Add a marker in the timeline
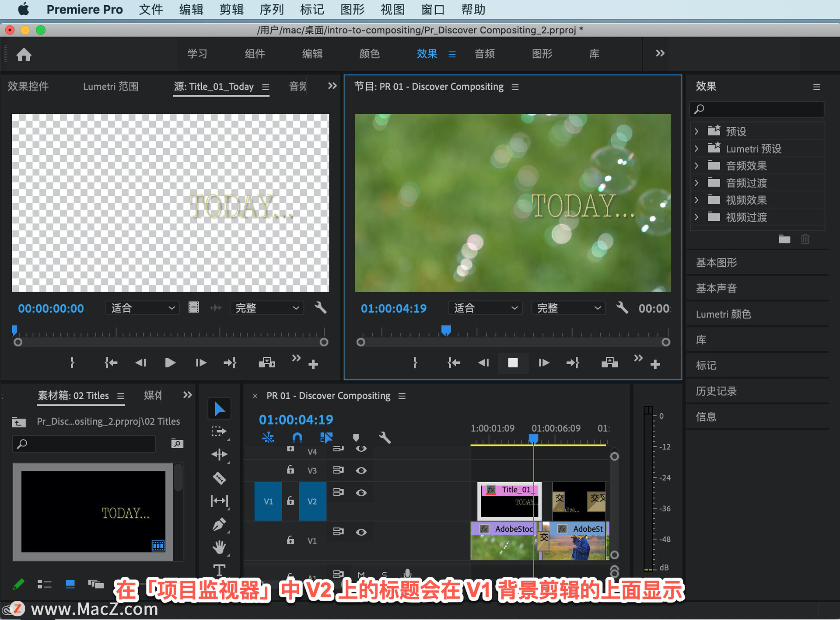The height and width of the screenshot is (620, 840). point(356,438)
